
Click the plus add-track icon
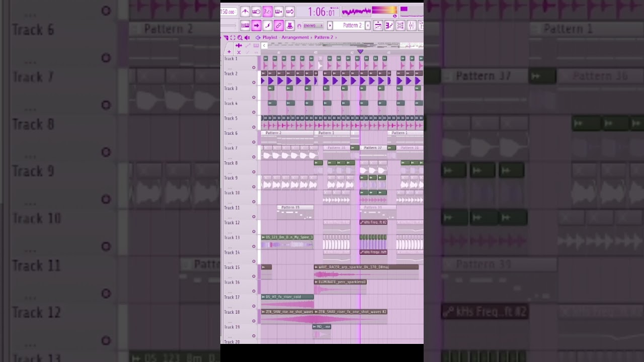click(229, 52)
